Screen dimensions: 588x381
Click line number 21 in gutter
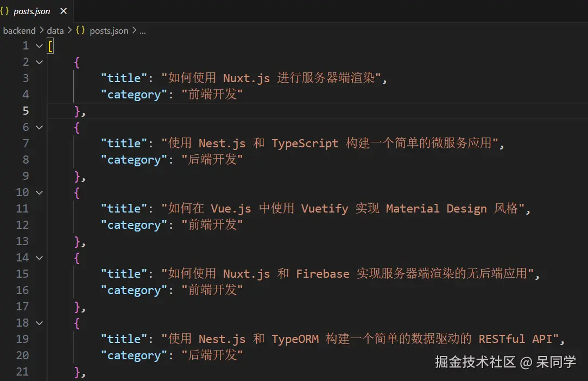pos(22,372)
